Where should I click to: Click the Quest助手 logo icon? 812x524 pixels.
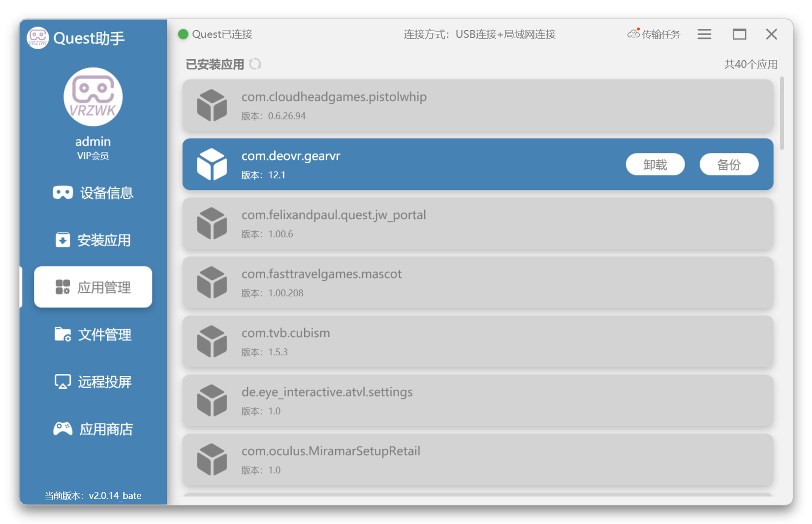[38, 38]
